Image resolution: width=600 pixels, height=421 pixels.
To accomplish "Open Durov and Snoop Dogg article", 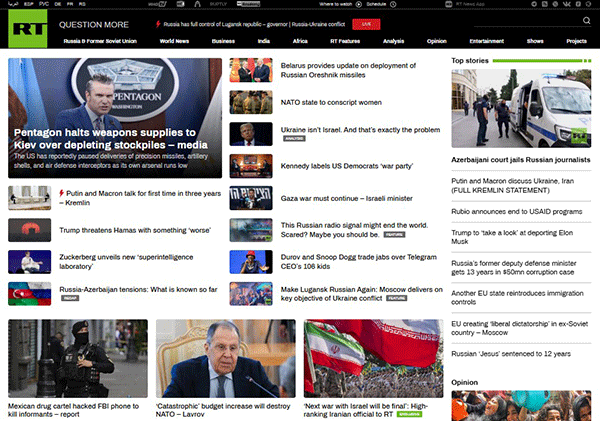I will click(x=359, y=262).
